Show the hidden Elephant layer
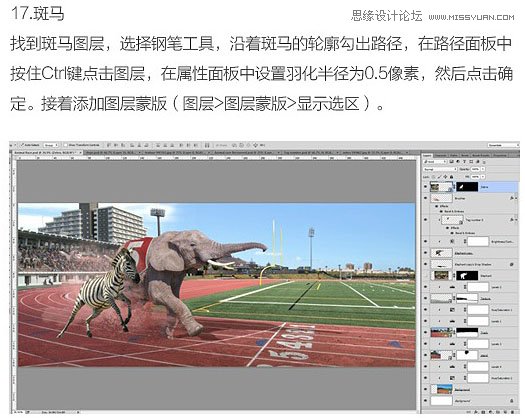The image size is (525, 418). pos(425,276)
